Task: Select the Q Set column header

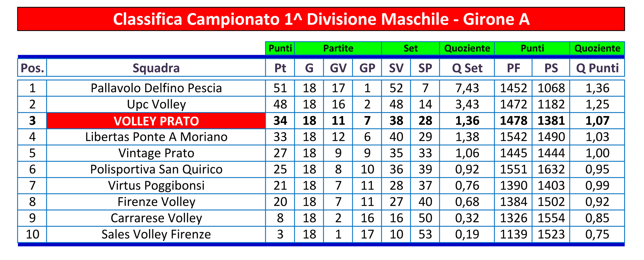Action: (x=467, y=68)
